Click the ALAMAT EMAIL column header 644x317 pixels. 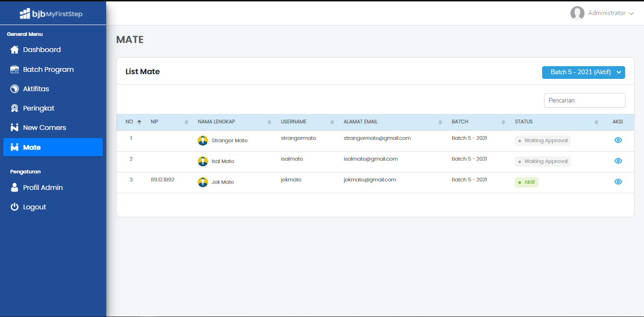pos(360,122)
